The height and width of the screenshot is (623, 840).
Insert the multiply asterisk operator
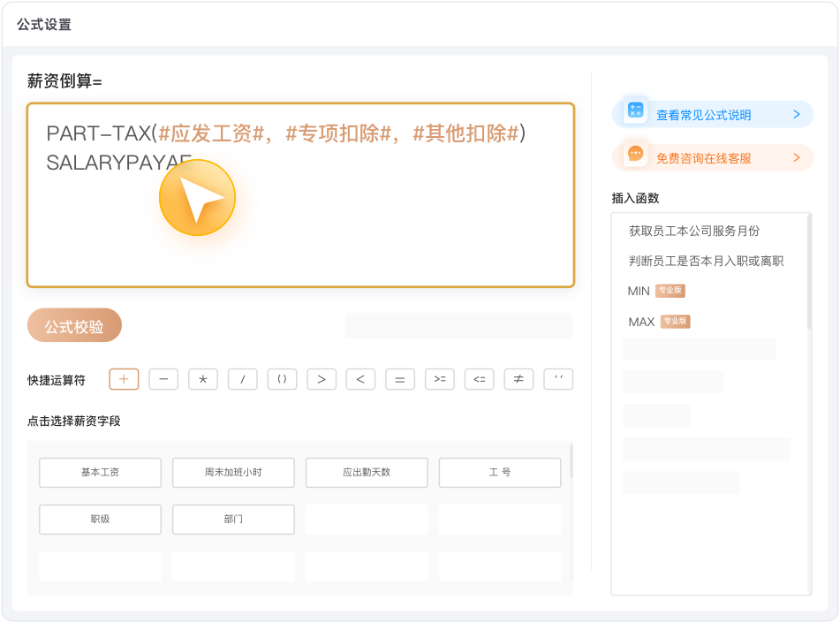pyautogui.click(x=203, y=379)
